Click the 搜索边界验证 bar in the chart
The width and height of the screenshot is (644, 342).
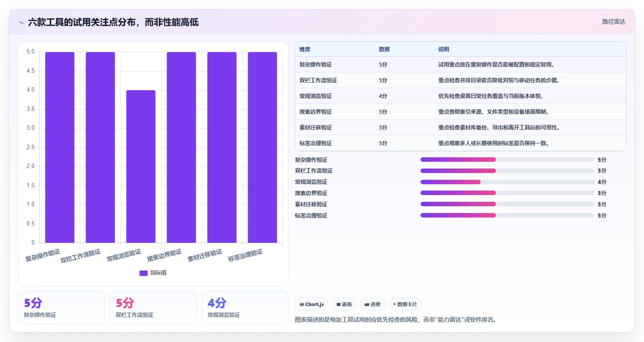[181, 147]
